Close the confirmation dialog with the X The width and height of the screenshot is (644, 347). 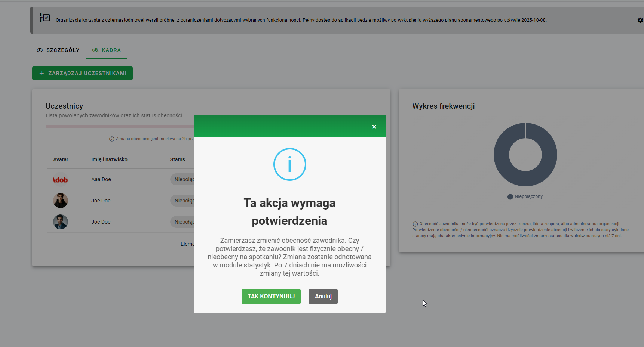click(x=374, y=127)
